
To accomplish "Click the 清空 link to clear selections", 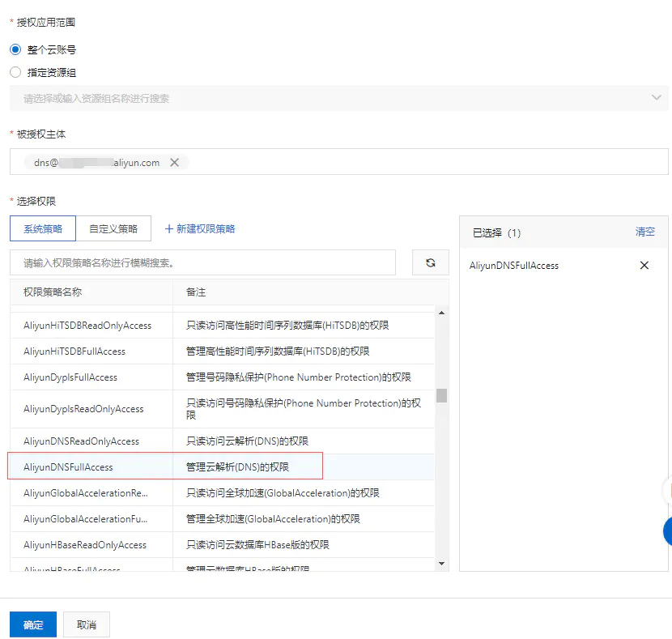I will tap(645, 232).
